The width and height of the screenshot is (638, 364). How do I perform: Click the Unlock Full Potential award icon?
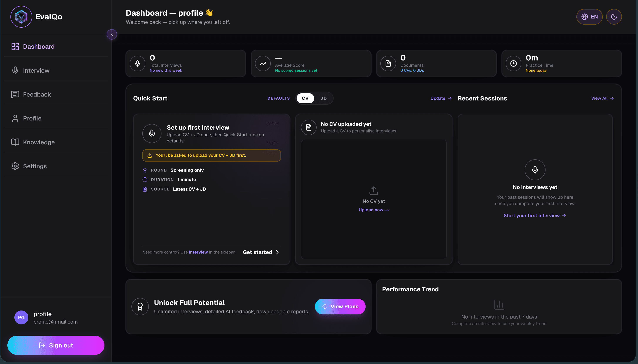coord(140,307)
